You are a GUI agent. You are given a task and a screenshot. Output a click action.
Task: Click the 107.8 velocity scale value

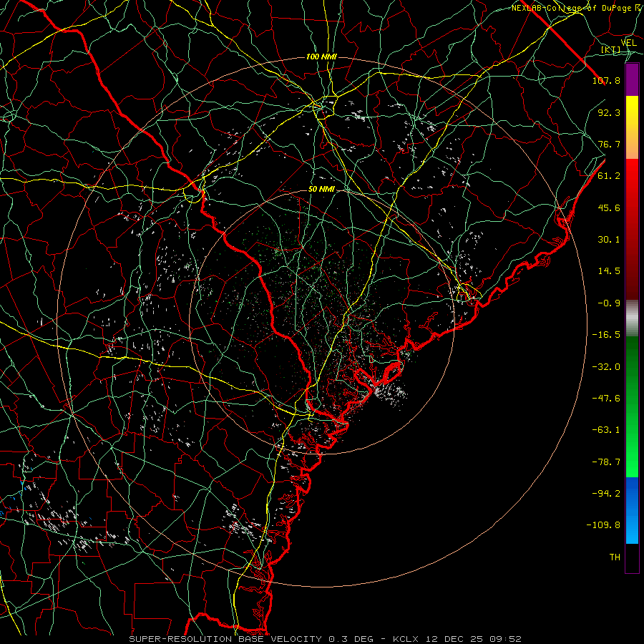click(606, 80)
